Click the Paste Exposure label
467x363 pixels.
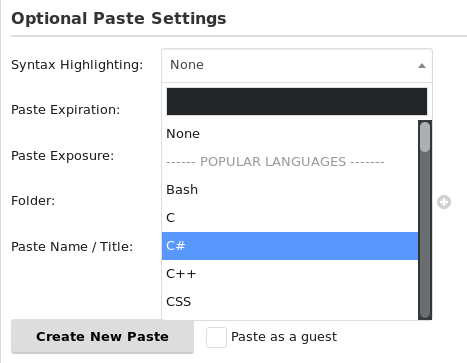pyautogui.click(x=63, y=156)
